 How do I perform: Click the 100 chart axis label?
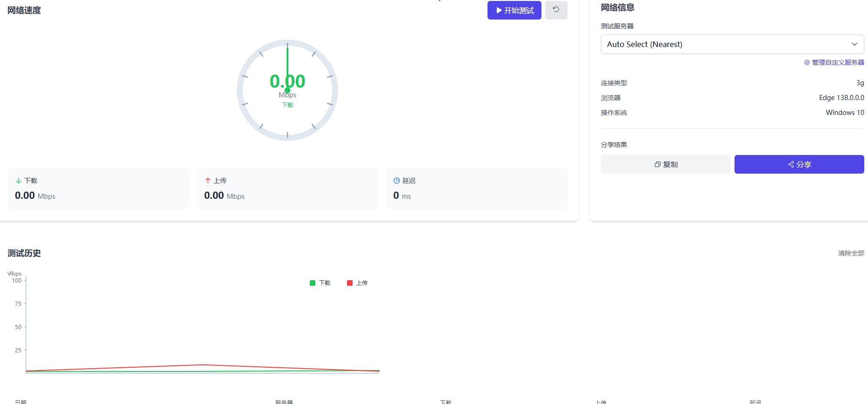tap(17, 280)
